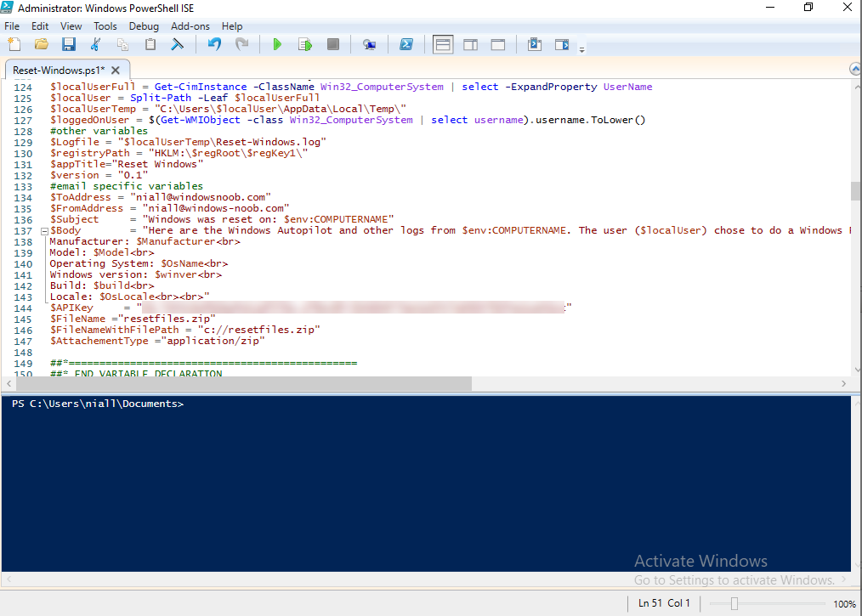Close the Reset-Windows.ps1 tab
The height and width of the screenshot is (616, 862).
pos(116,71)
